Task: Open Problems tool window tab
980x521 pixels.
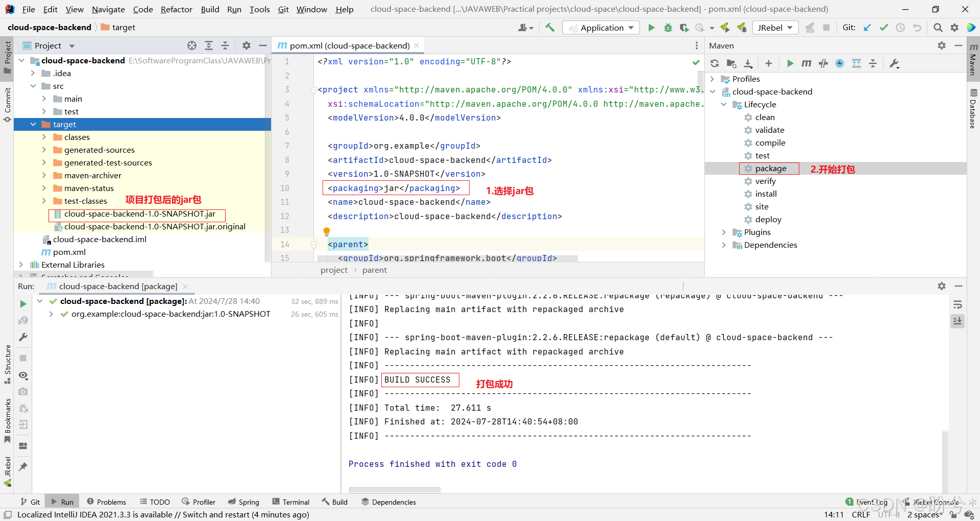Action: 106,502
